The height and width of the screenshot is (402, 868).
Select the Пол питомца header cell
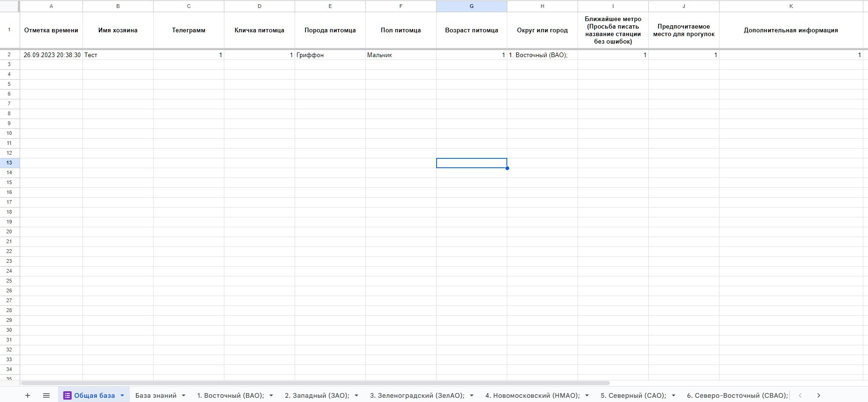click(401, 30)
